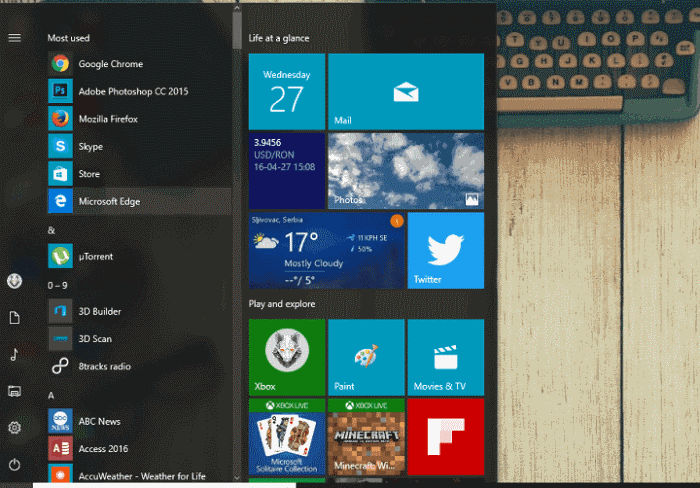
Task: Click the app list scrollbar thumb
Action: coord(237,30)
